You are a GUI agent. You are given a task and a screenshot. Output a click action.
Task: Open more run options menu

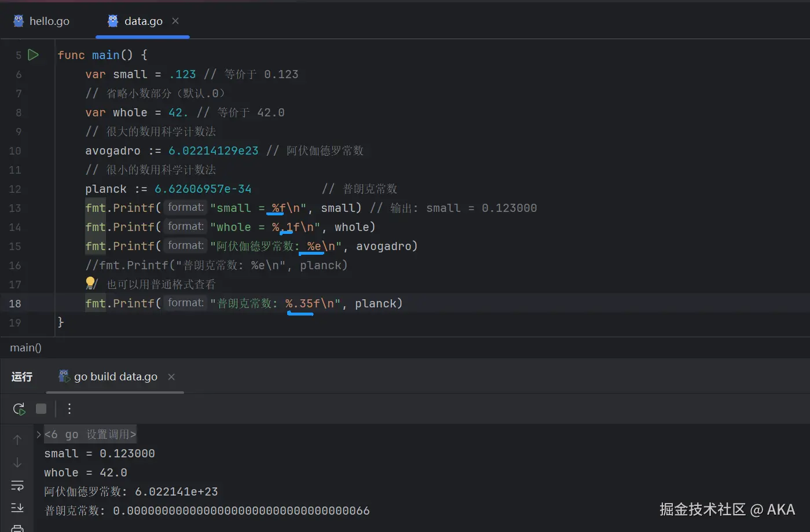[69, 409]
